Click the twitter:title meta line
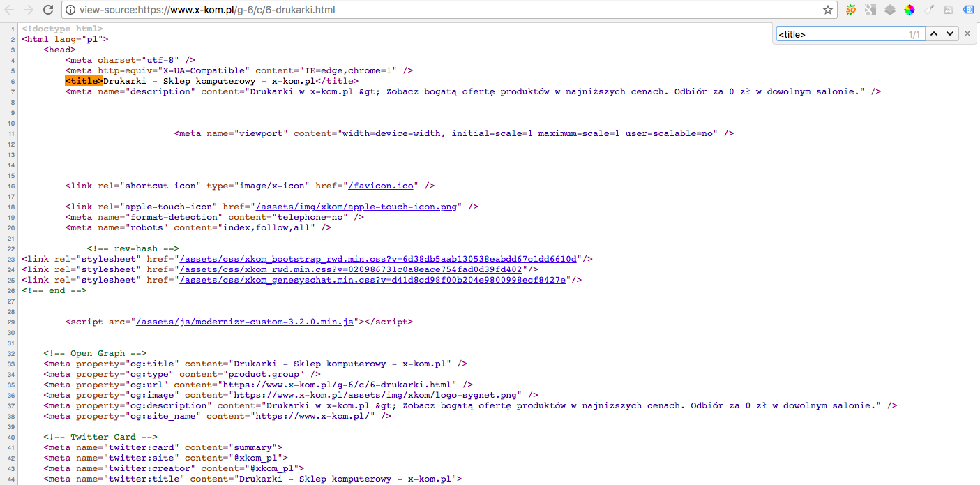 [x=252, y=479]
